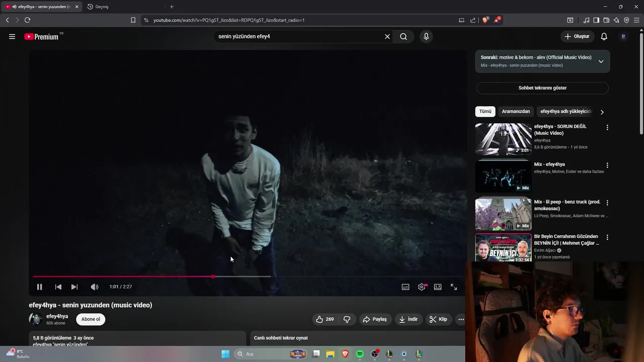Viewport: 644px width, 362px height.
Task: Dislike the video with thumbs down
Action: [347, 319]
